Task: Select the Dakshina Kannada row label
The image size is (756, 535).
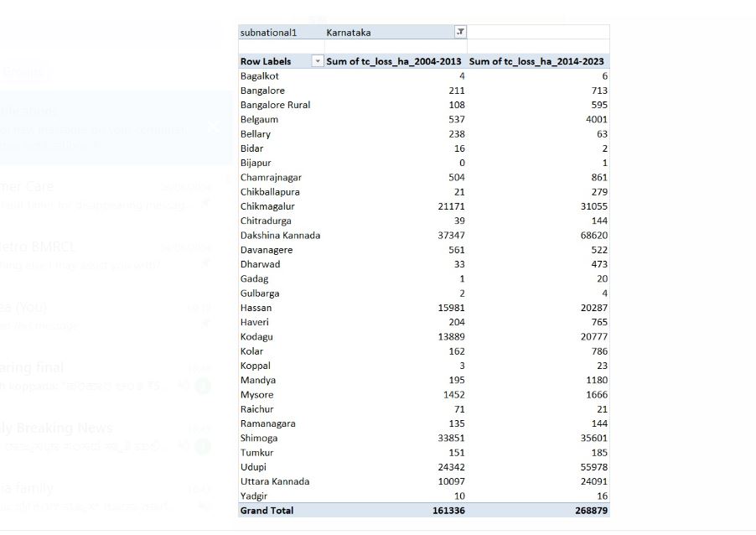Action: pyautogui.click(x=280, y=236)
